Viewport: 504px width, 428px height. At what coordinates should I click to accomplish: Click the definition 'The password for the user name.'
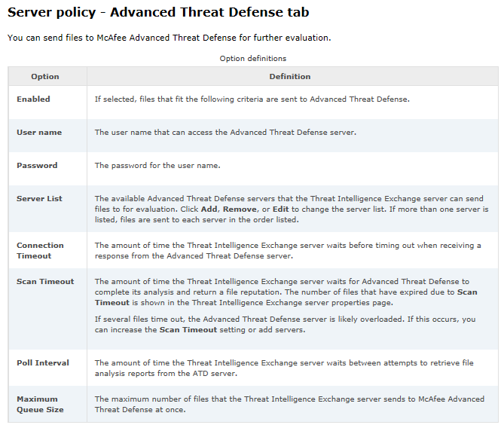157,165
